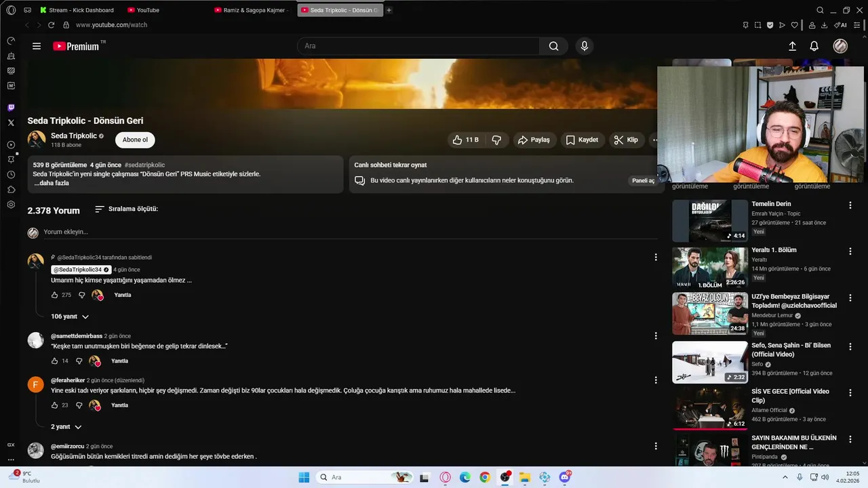Screen dimensions: 868x488
Task: Open Google Chrome from the taskbar
Action: pyautogui.click(x=484, y=477)
